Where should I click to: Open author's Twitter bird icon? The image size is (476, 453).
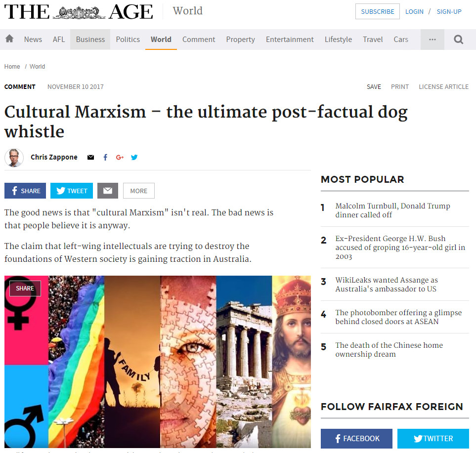(x=134, y=157)
